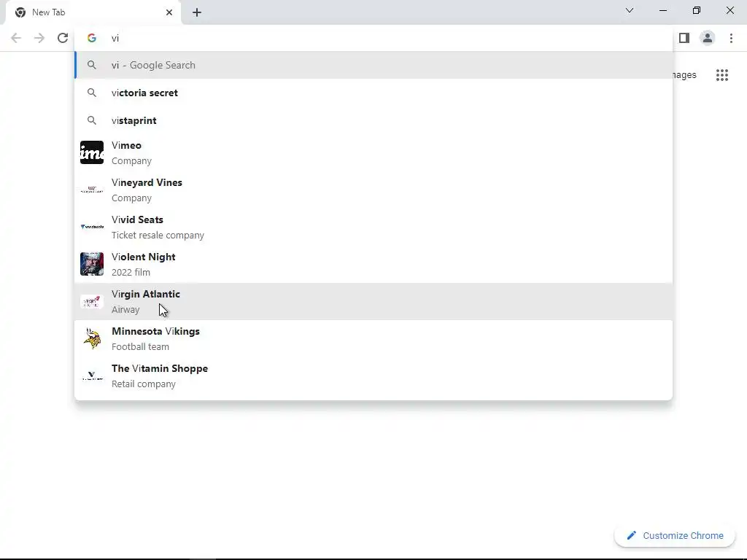This screenshot has height=560, width=747.
Task: Select the Vimeo company suggestion
Action: pyautogui.click(x=373, y=153)
